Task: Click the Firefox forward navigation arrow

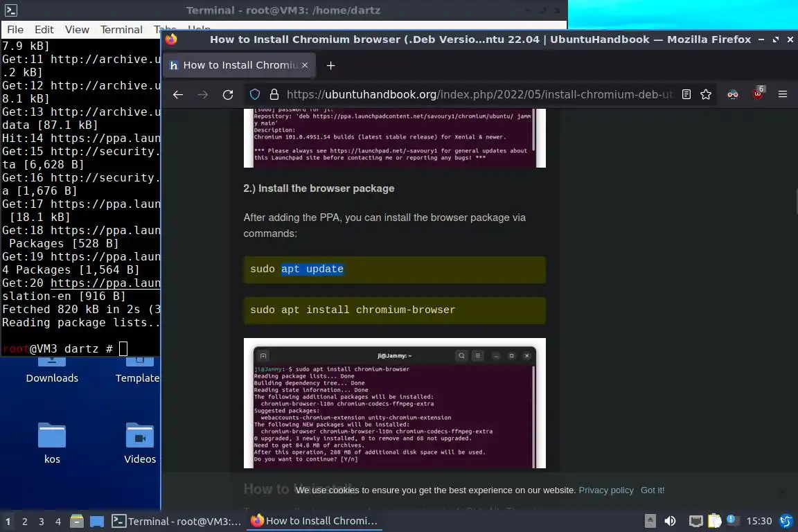Action: click(202, 95)
